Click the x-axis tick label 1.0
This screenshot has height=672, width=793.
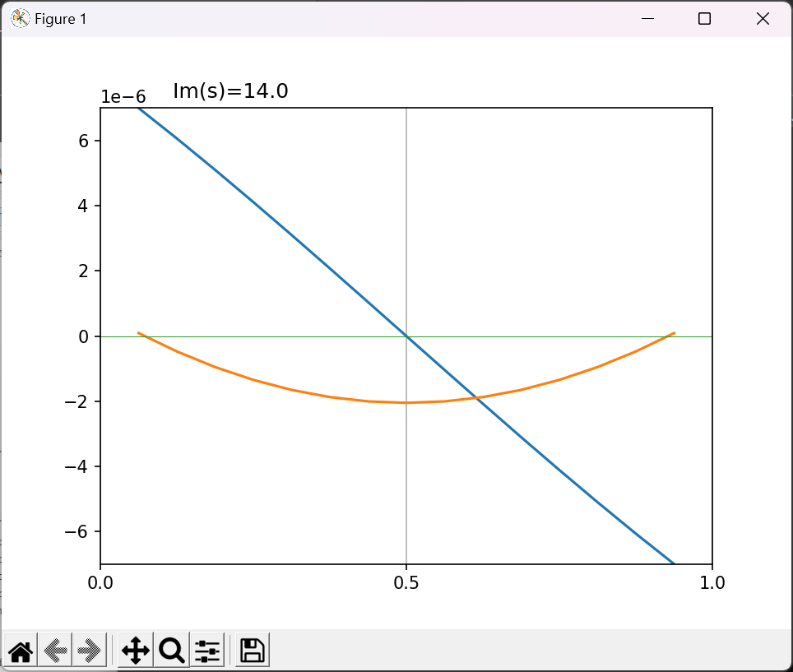click(x=712, y=582)
